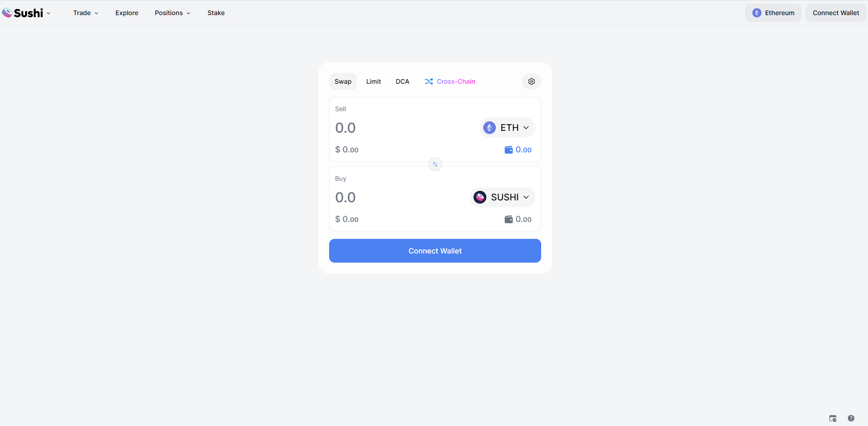Select the Swap tab

(343, 81)
